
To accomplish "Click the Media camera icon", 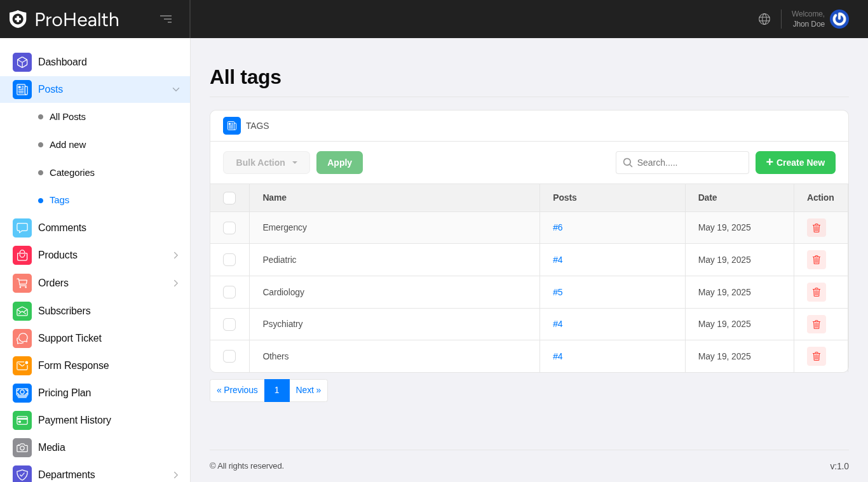I will 22,448.
